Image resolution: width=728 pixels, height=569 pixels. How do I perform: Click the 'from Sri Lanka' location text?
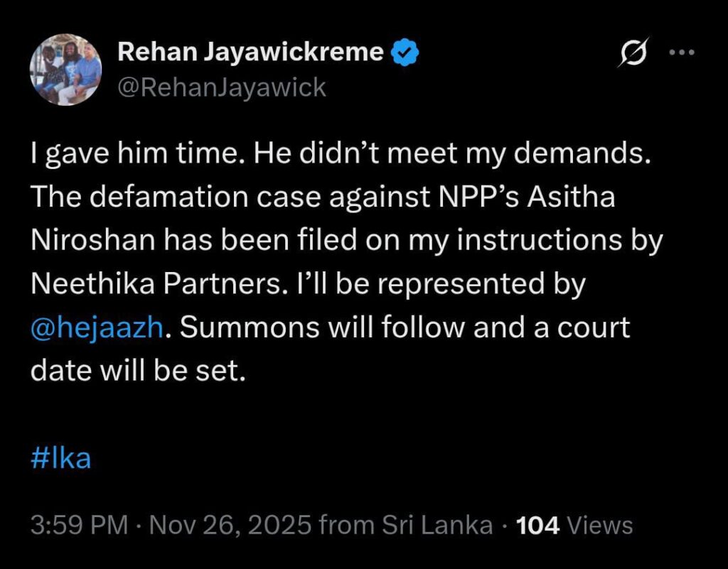406,526
